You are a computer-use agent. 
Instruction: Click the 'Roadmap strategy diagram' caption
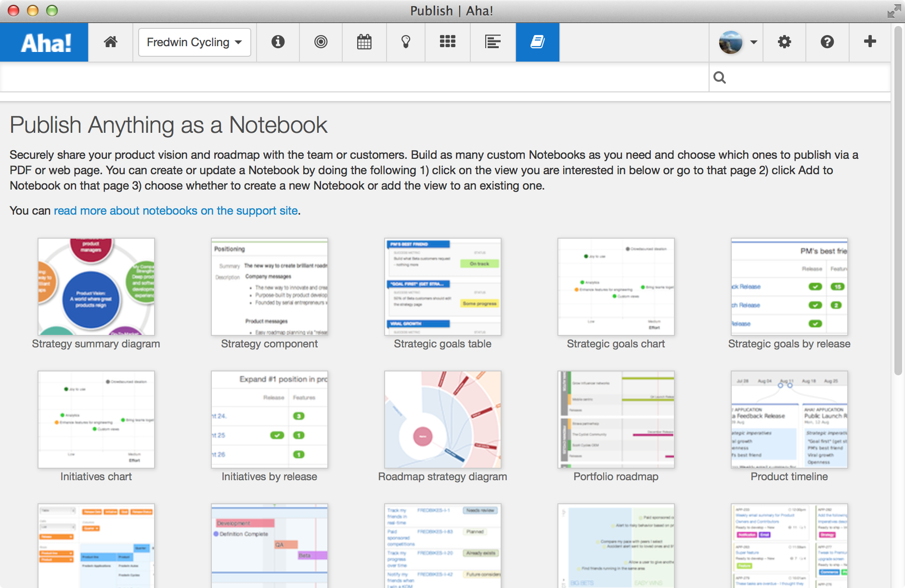pyautogui.click(x=443, y=477)
